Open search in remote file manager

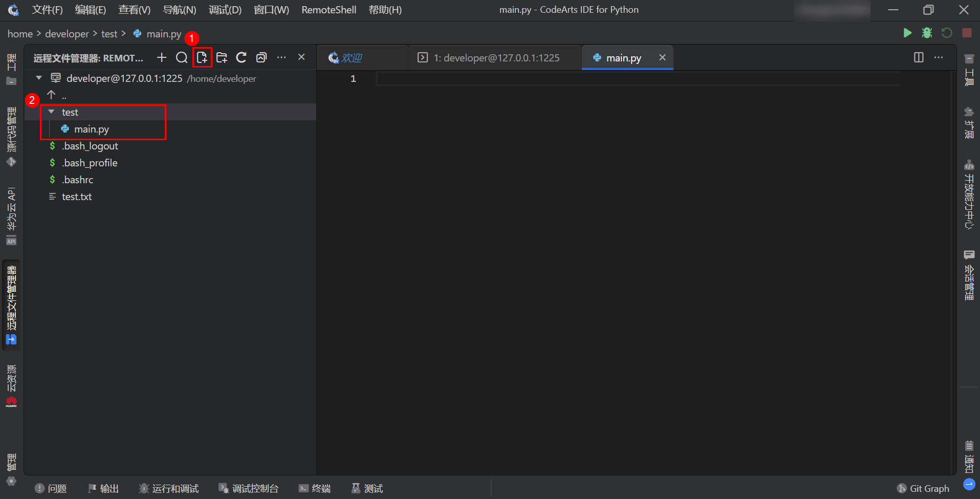(182, 57)
